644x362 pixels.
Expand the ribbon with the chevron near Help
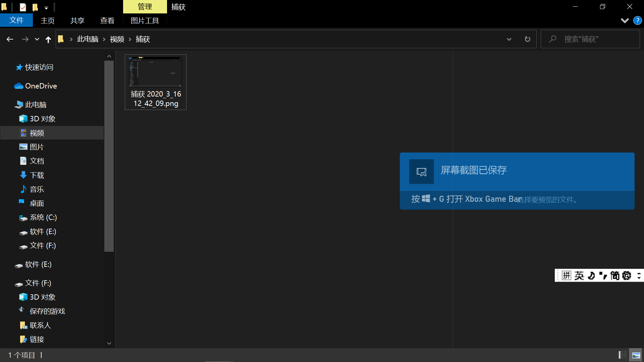pos(625,20)
